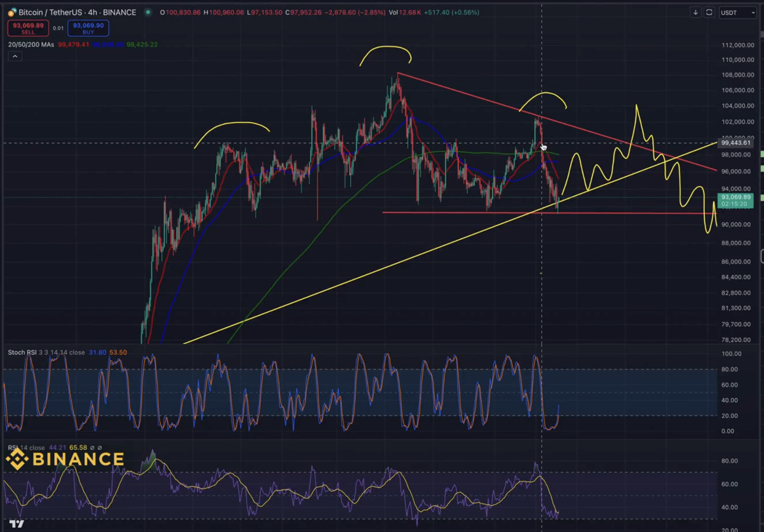Viewport: 764px width, 532px height.
Task: Click the auto-fit chart frame icon
Action: click(709, 13)
